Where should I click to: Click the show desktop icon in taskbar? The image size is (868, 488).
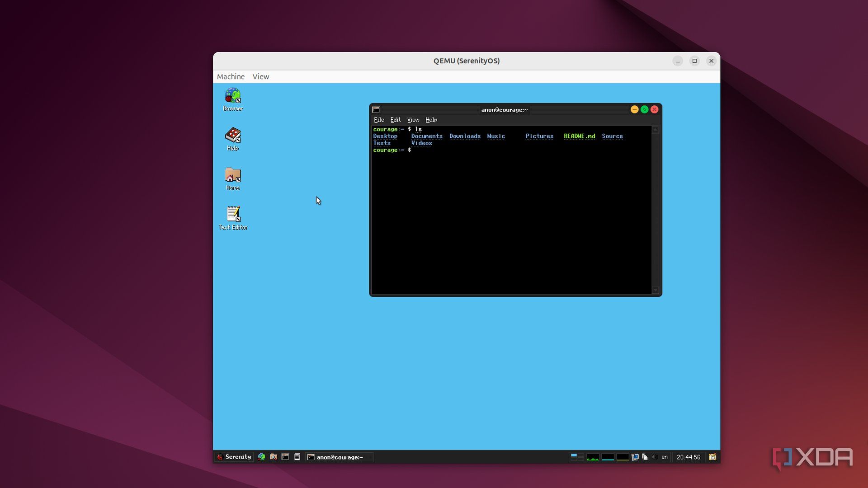712,457
